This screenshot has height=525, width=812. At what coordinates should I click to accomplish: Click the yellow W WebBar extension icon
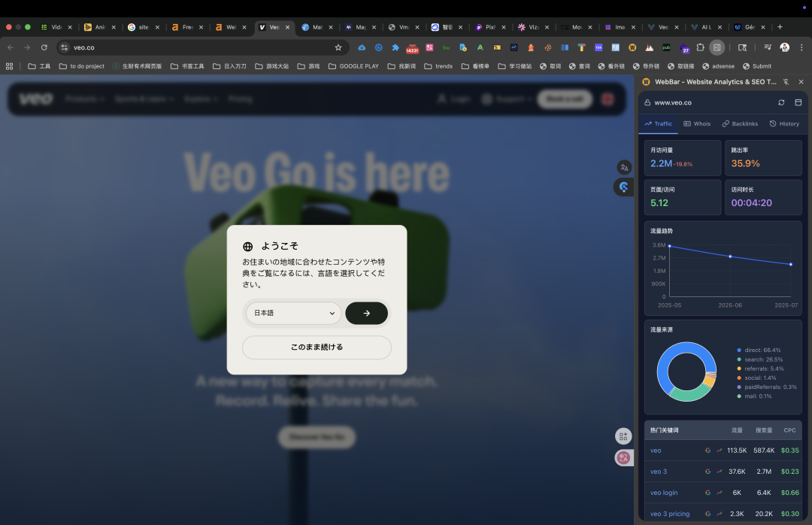pos(632,47)
